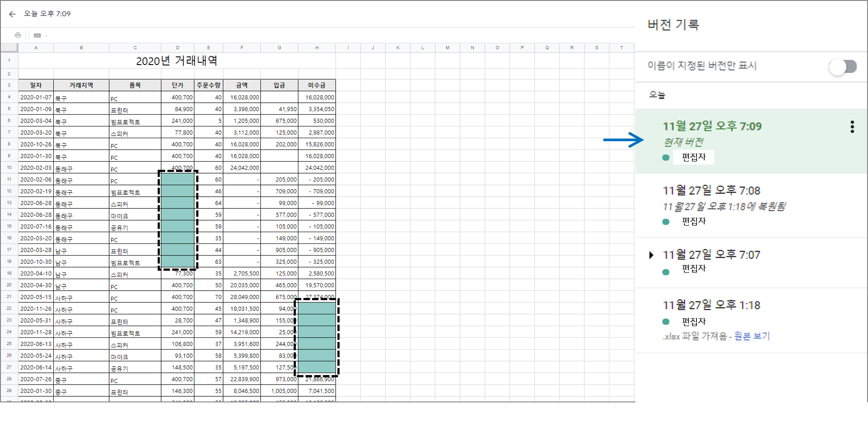
Task: Click 오늘 오후 7:09 title text
Action: point(47,14)
